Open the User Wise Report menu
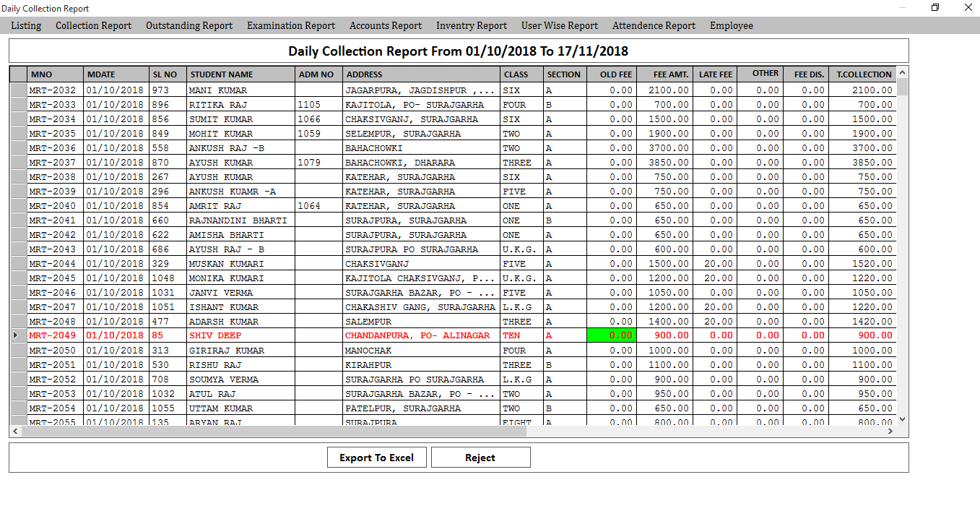 tap(560, 25)
